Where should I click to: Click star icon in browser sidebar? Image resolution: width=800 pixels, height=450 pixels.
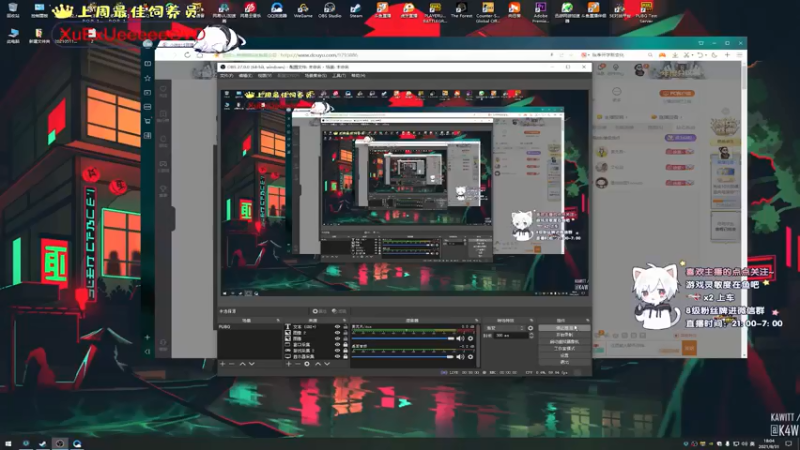pyautogui.click(x=147, y=78)
